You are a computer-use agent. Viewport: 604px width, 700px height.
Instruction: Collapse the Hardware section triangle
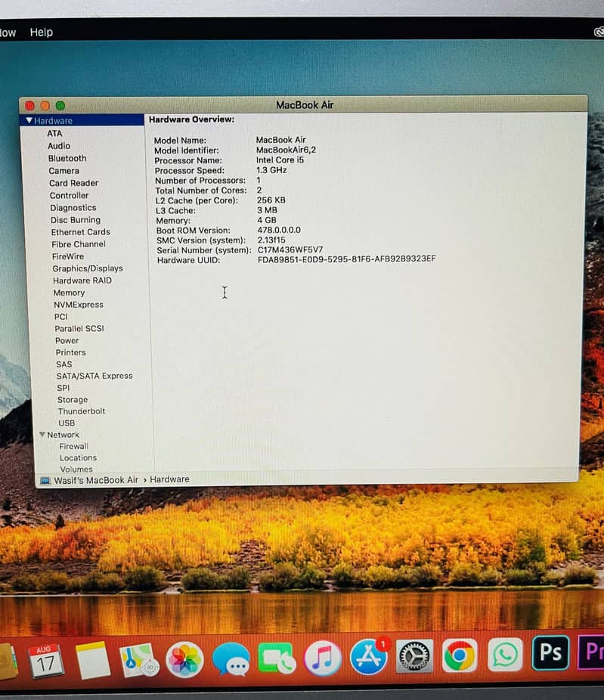point(29,121)
